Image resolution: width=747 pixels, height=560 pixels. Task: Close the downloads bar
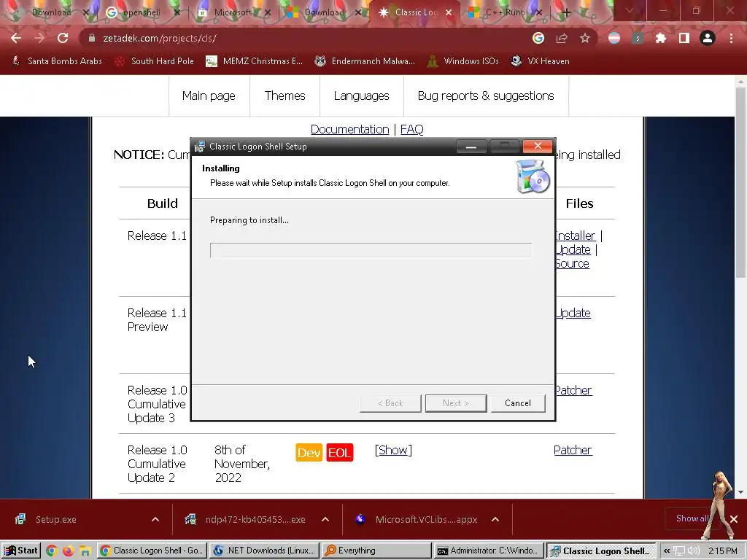point(734,519)
